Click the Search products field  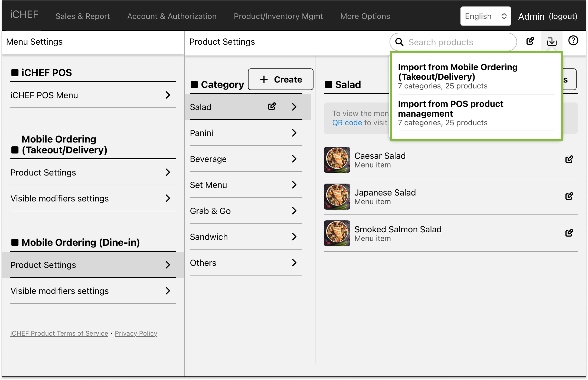460,42
